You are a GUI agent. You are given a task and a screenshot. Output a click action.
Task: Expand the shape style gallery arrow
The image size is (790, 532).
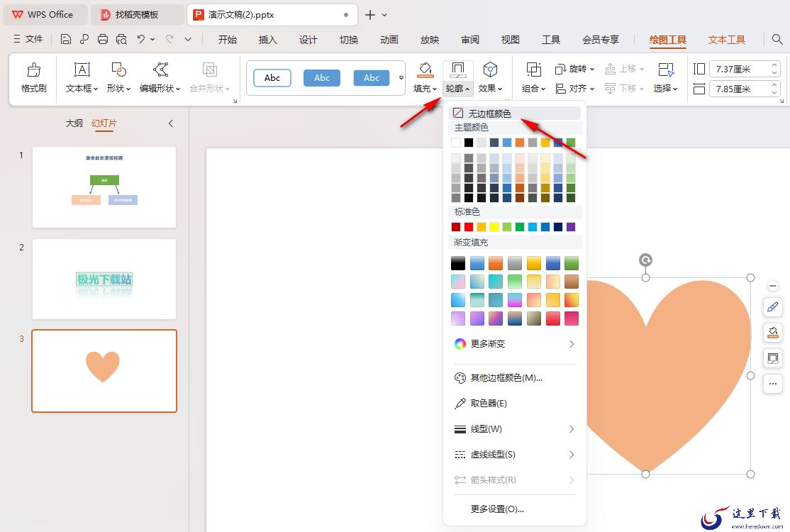tap(401, 77)
